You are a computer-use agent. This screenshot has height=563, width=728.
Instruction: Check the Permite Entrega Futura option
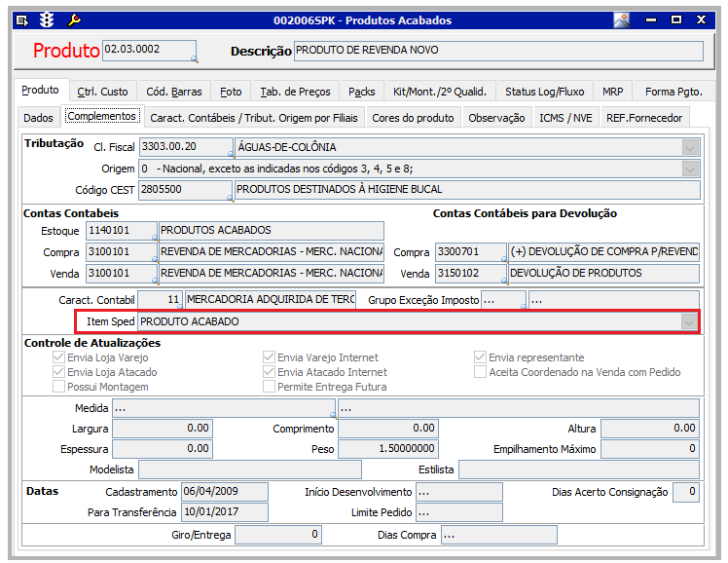click(x=270, y=387)
